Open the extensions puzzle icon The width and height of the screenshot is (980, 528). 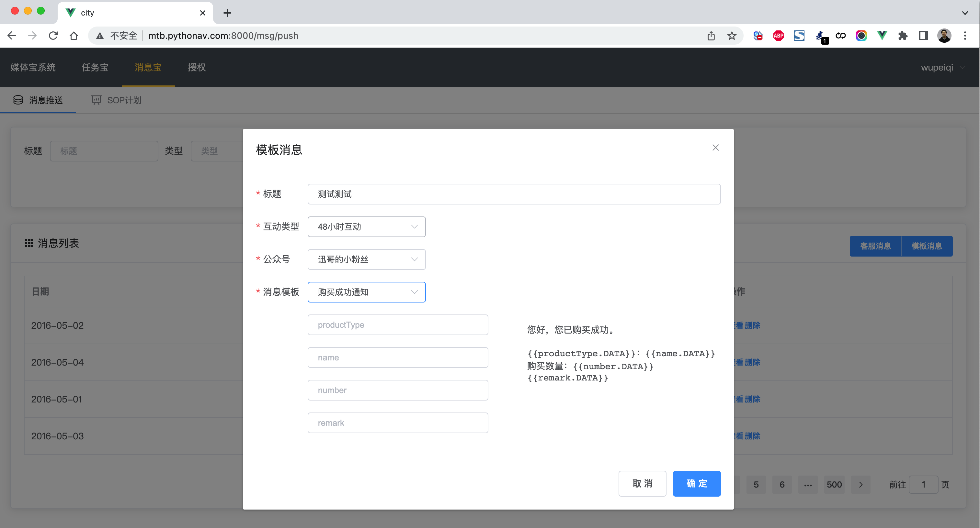click(903, 36)
